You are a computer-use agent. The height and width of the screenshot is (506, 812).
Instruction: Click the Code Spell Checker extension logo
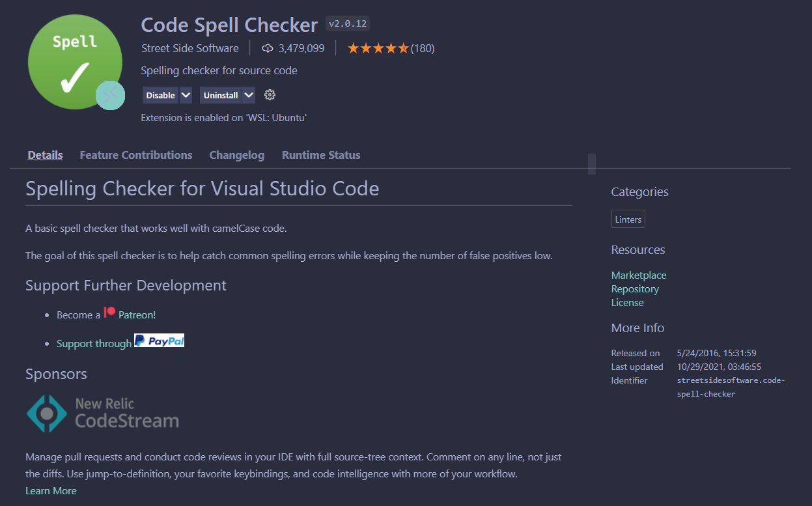point(75,63)
